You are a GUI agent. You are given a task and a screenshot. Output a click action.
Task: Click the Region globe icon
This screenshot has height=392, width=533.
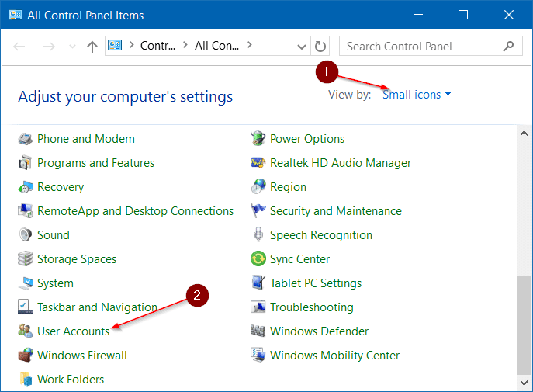tap(258, 187)
